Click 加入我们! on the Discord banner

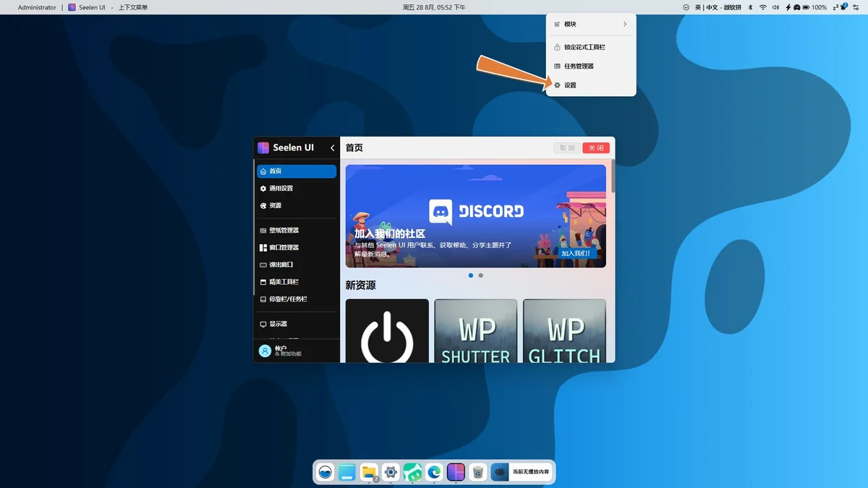pos(576,254)
